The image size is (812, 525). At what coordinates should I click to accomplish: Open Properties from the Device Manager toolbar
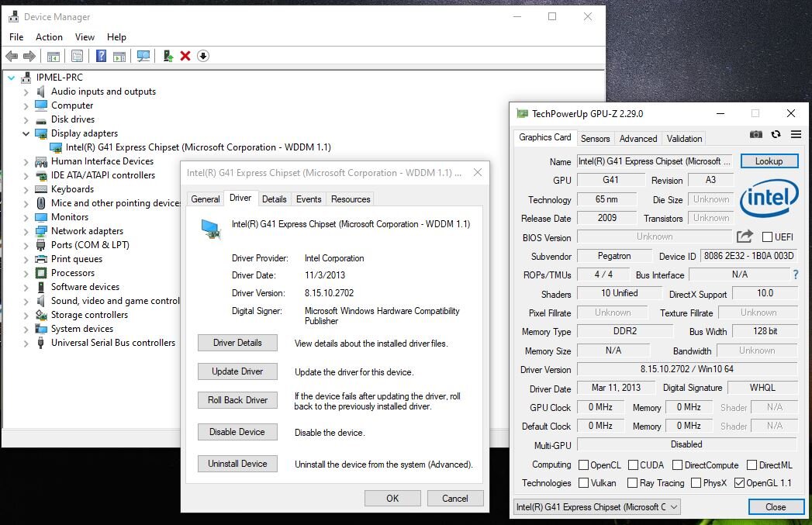pos(77,56)
